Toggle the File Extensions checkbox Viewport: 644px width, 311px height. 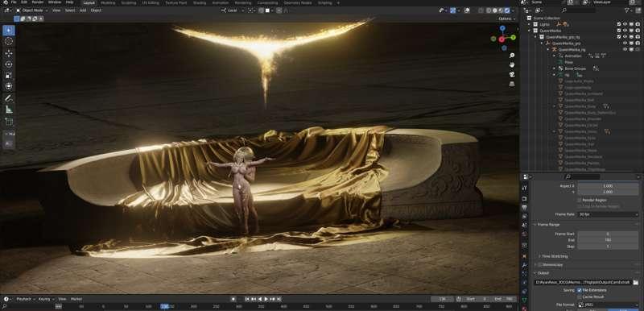tap(579, 290)
